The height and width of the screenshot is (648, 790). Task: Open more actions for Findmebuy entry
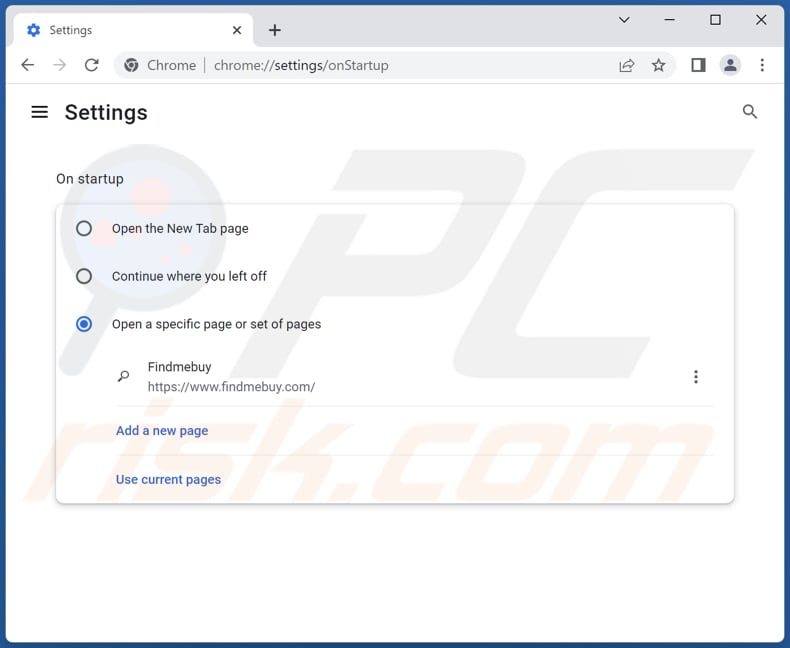(x=696, y=376)
